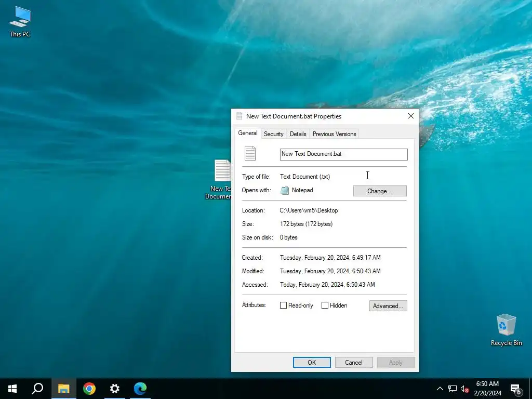Open Settings gear in taskbar
532x399 pixels.
coord(115,389)
